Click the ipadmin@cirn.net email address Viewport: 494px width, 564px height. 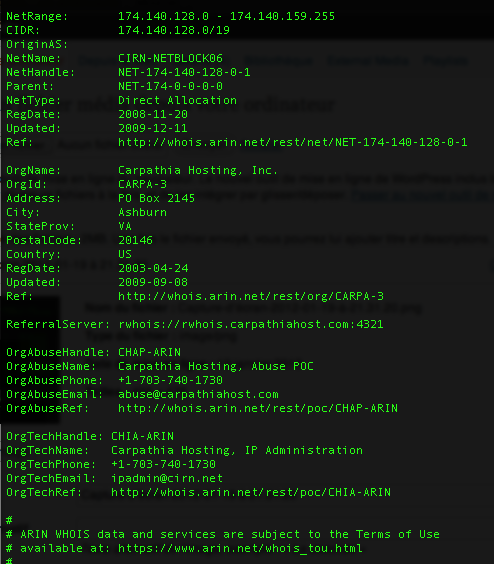[167, 478]
